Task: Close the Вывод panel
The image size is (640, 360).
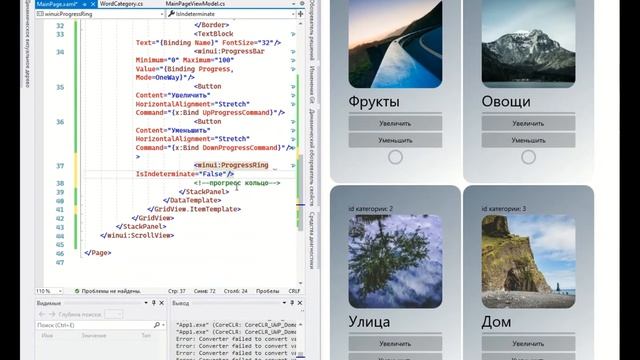Action: pyautogui.click(x=300, y=303)
